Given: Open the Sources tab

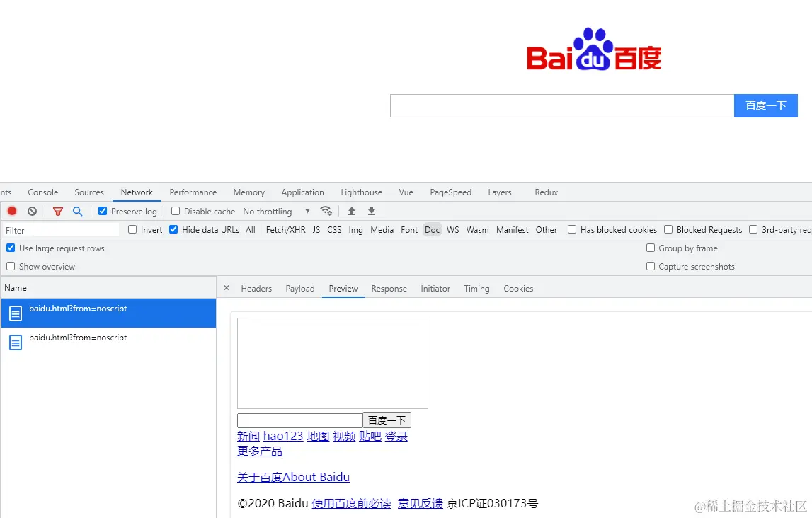Looking at the screenshot, I should pyautogui.click(x=89, y=192).
